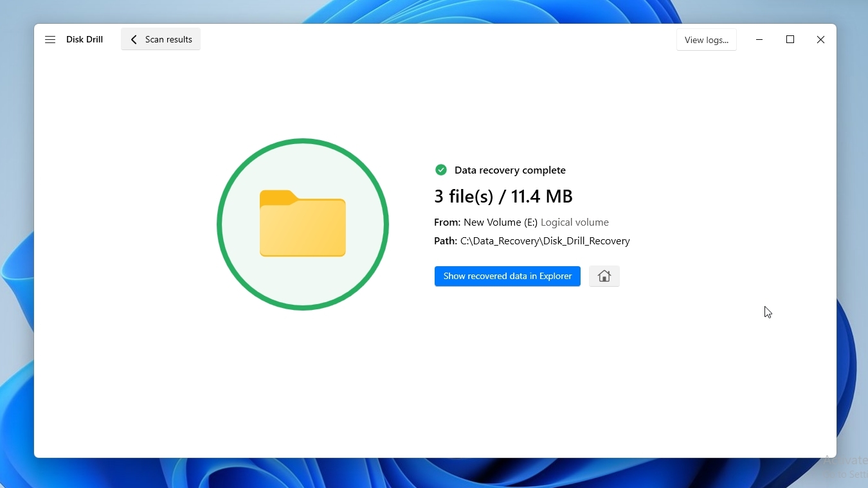
Task: Click Show recovered data in Explorer
Action: [x=507, y=276]
